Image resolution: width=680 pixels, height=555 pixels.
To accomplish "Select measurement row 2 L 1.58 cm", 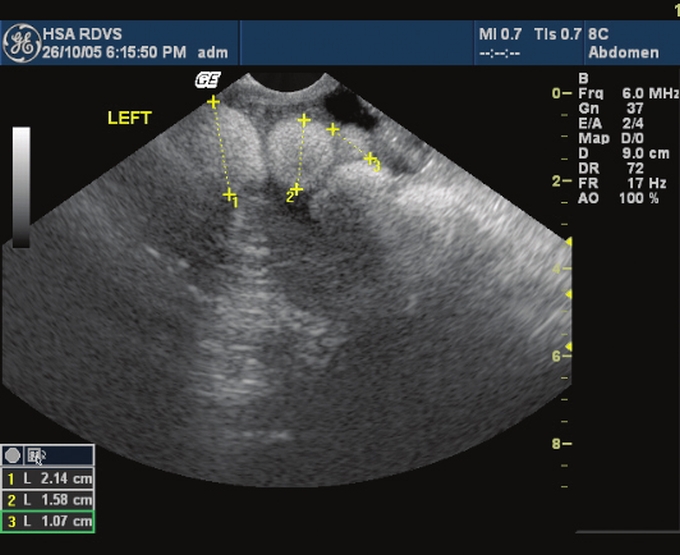I will click(x=48, y=500).
